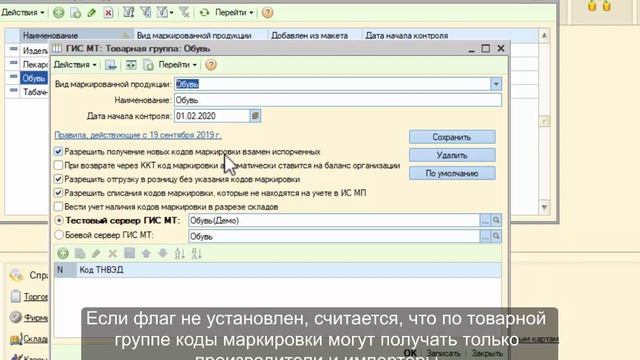Click the green pencil edit icon in the main toolbar
This screenshot has width=640, height=360.
pos(92,13)
